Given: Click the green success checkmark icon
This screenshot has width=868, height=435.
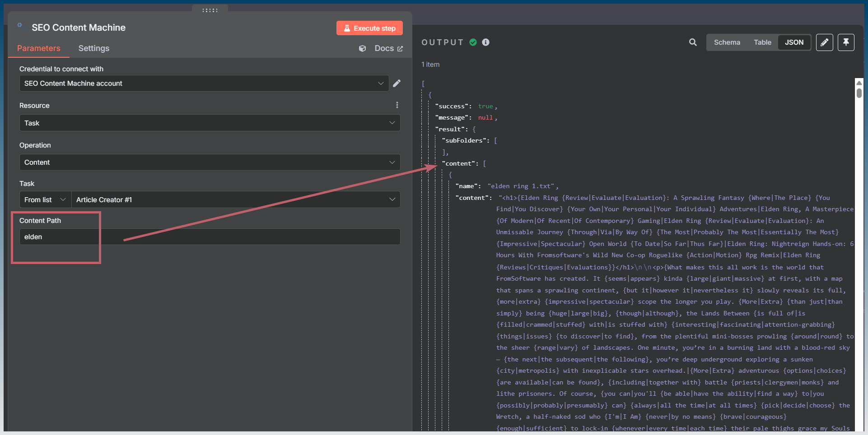Looking at the screenshot, I should pyautogui.click(x=473, y=42).
